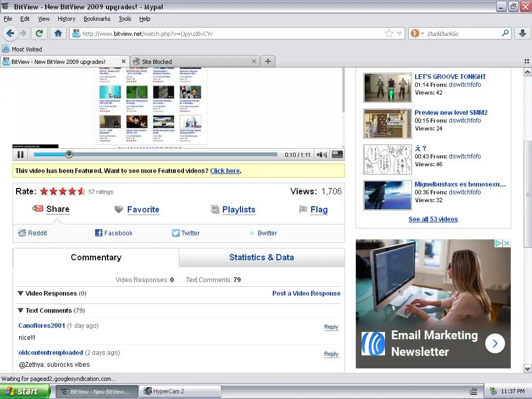The width and height of the screenshot is (532, 399).
Task: Open the Playlists link
Action: coord(238,210)
